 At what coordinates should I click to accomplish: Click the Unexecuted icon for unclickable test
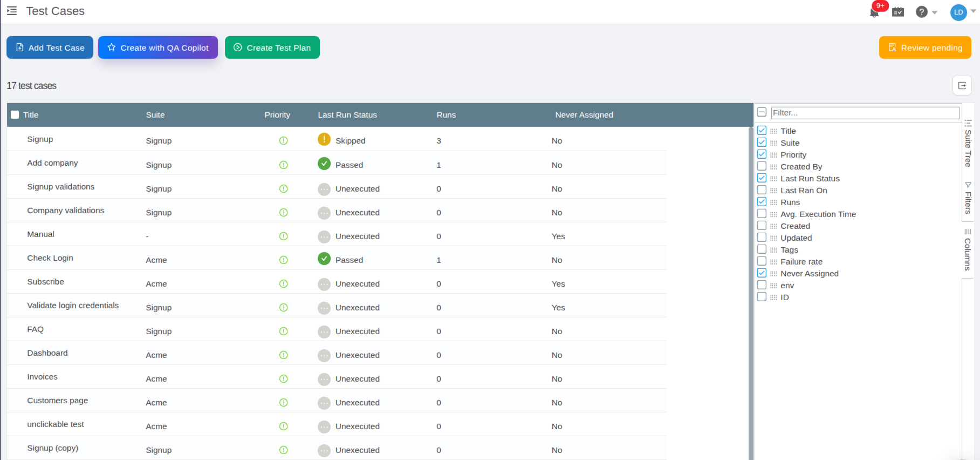pyautogui.click(x=324, y=427)
